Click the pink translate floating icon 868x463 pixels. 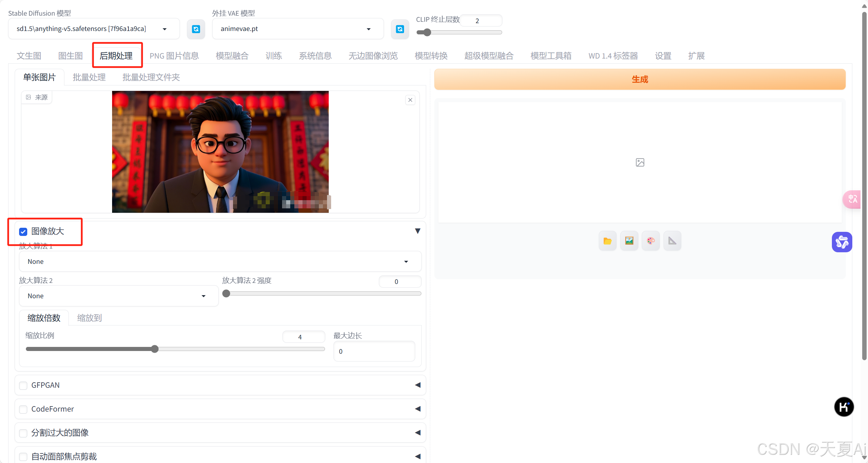(852, 199)
